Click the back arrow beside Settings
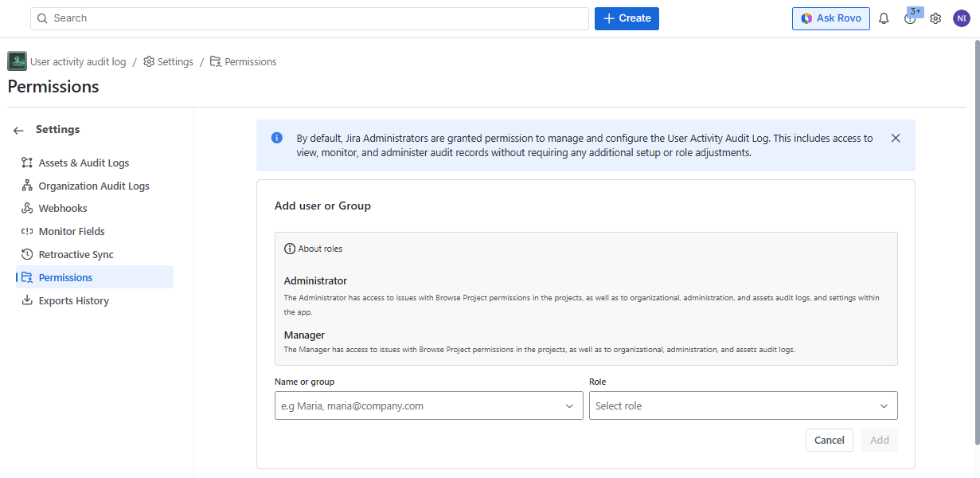 tap(18, 130)
